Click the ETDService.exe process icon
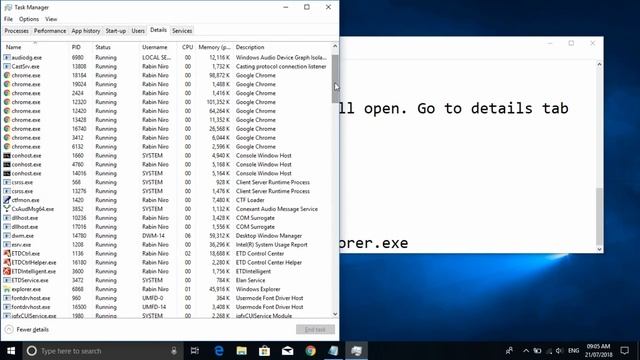Screen dimensions: 640x360 tap(7, 280)
